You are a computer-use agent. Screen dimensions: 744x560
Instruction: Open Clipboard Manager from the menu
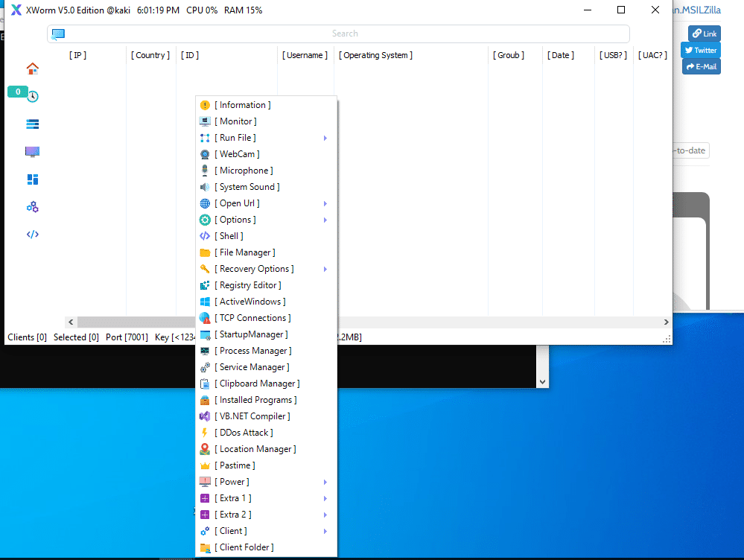tap(266, 384)
